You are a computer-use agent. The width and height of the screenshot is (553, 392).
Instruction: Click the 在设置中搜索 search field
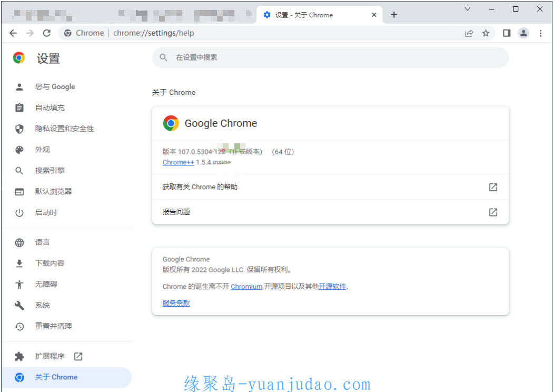(x=330, y=57)
